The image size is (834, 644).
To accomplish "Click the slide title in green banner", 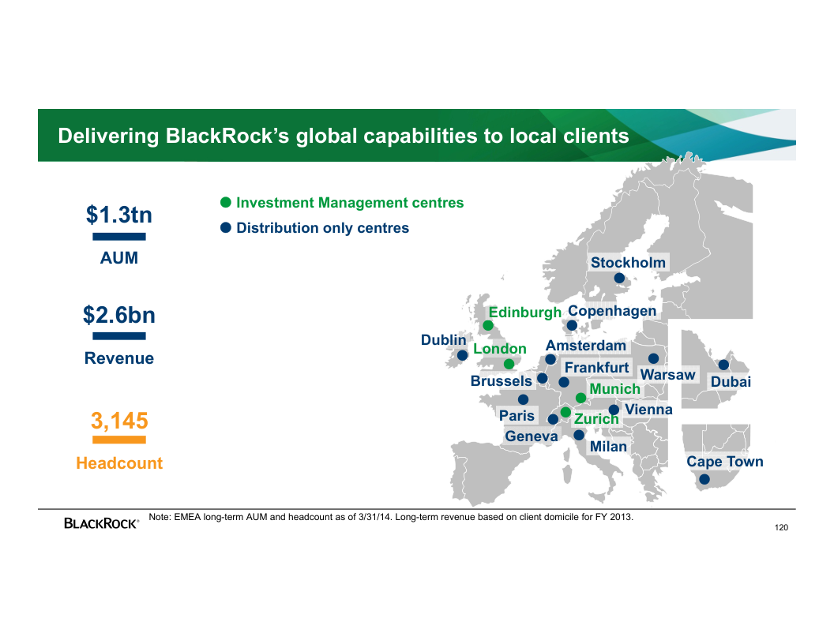I will tap(344, 136).
